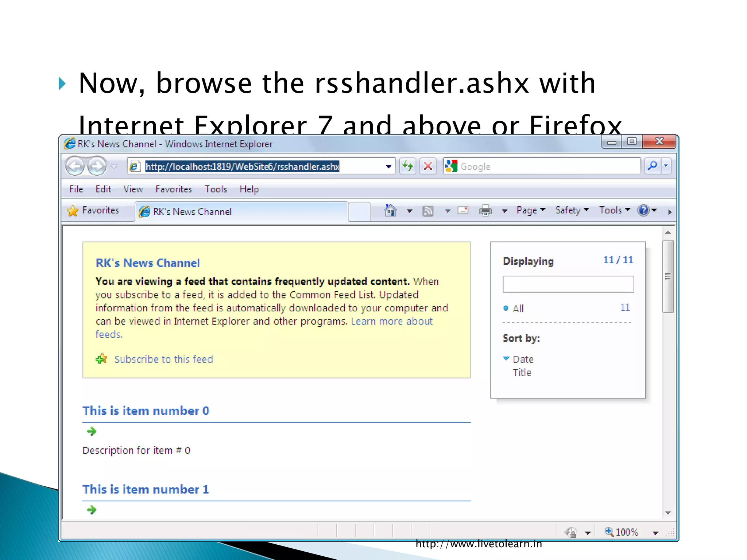The width and height of the screenshot is (747, 560).
Task: Select the All filter category
Action: pyautogui.click(x=518, y=308)
